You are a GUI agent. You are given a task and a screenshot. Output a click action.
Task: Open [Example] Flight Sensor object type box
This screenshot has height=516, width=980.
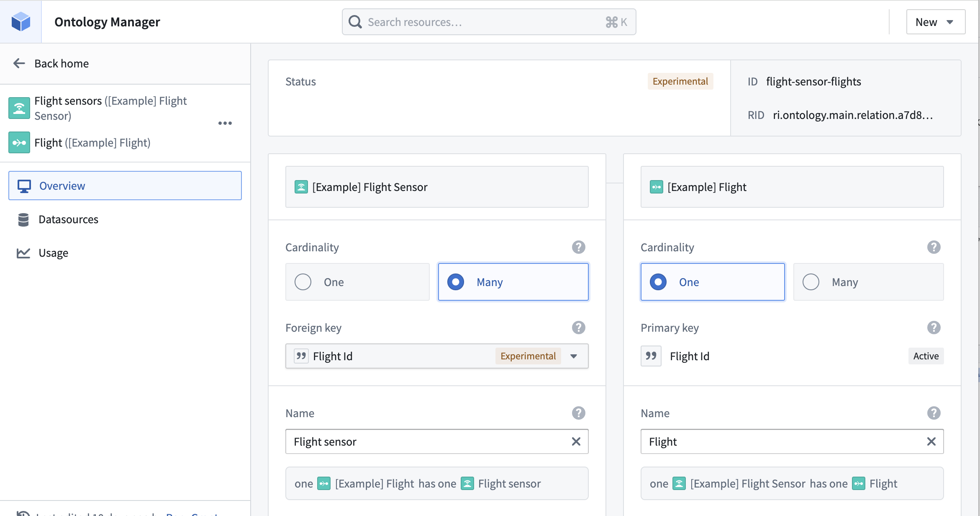pos(437,187)
